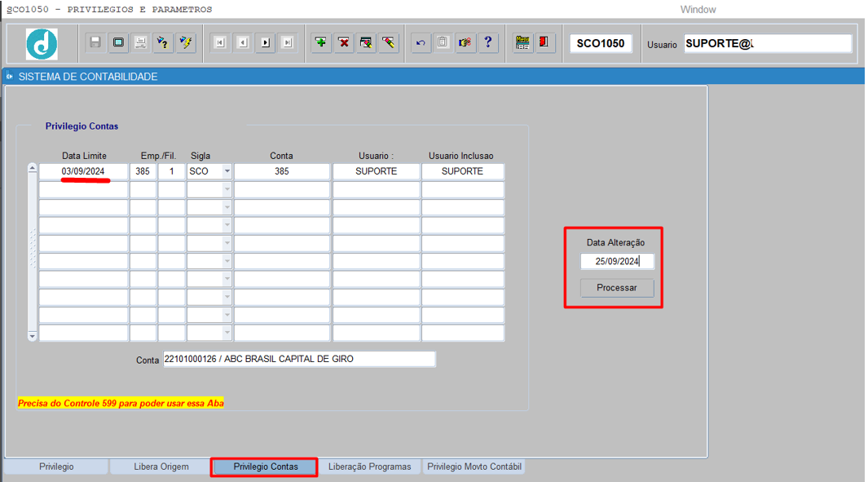Click the 'Usuario Inclusao' column header
The image size is (868, 482).
461,156
